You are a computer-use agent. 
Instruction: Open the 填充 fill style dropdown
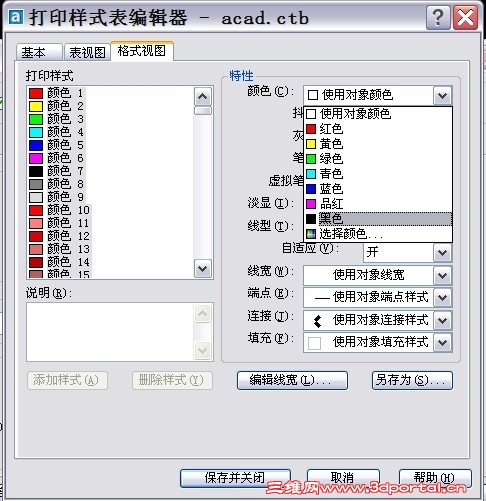(377, 342)
